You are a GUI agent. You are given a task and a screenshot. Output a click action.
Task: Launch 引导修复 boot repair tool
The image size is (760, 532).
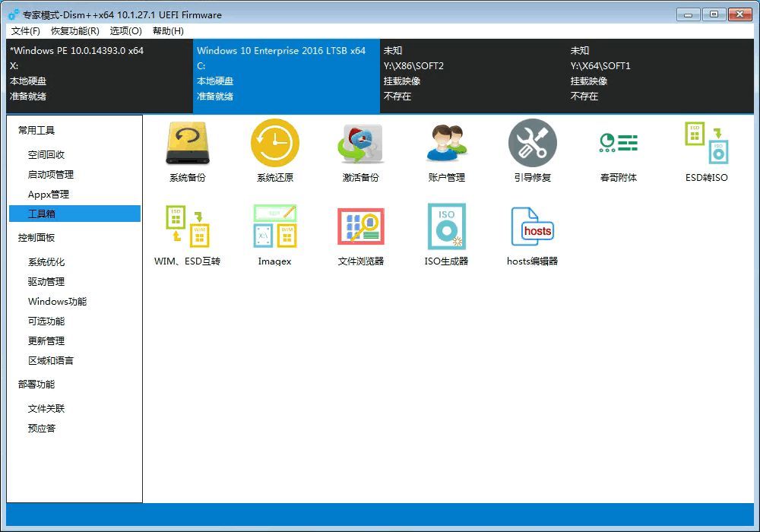point(532,150)
